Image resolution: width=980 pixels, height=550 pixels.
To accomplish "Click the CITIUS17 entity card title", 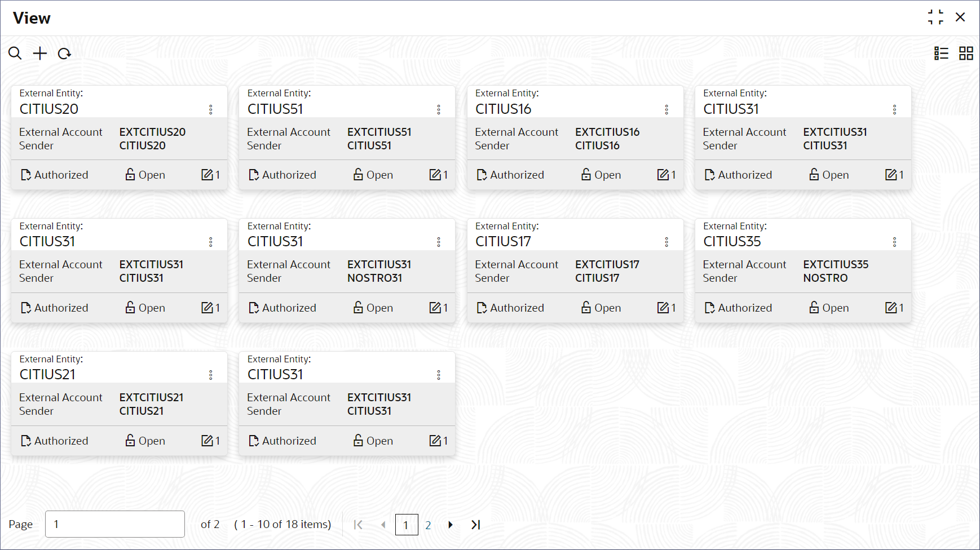I will [x=503, y=242].
